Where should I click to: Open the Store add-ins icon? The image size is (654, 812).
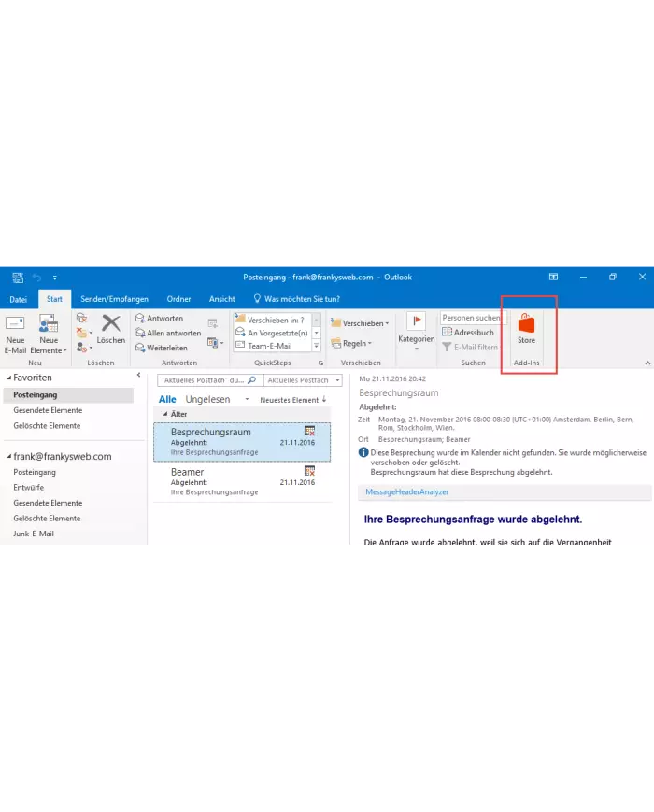click(527, 329)
